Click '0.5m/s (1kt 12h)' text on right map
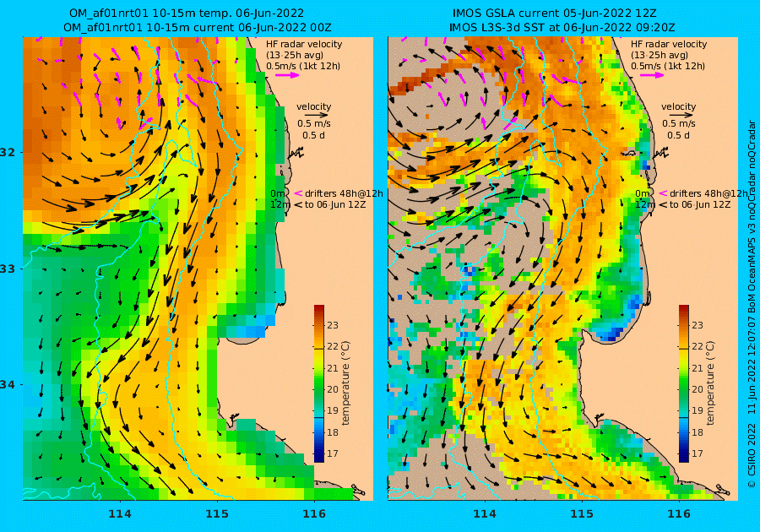The width and height of the screenshot is (760, 532). 668,66
